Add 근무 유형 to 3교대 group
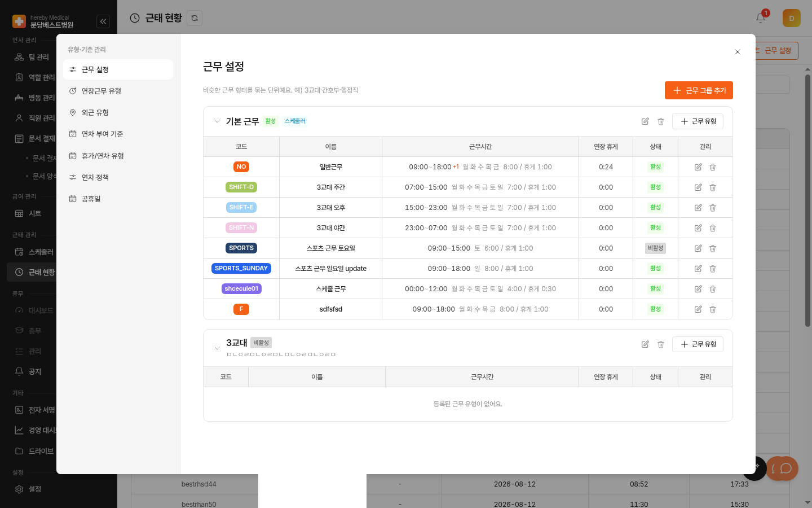The image size is (812, 508). tap(698, 344)
